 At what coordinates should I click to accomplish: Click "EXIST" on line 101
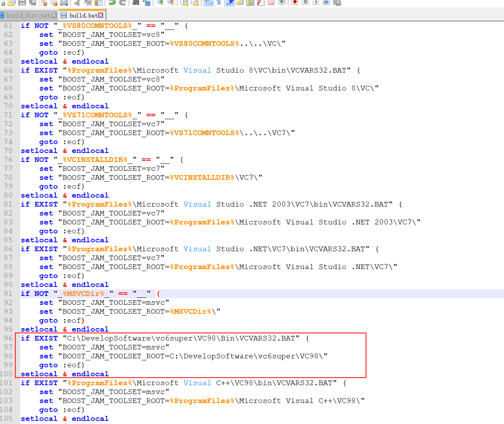[x=46, y=383]
